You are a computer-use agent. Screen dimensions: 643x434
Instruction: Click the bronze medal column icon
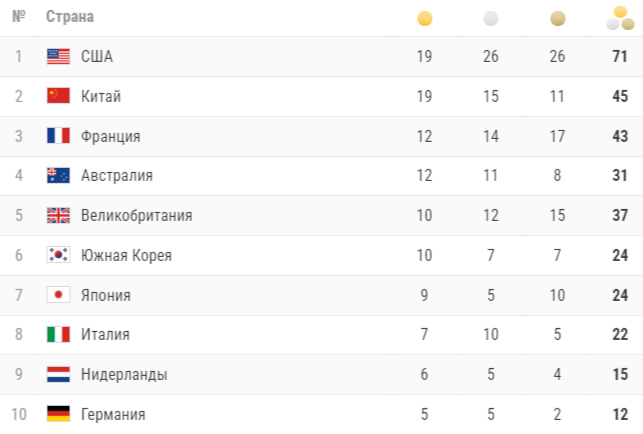click(x=558, y=18)
